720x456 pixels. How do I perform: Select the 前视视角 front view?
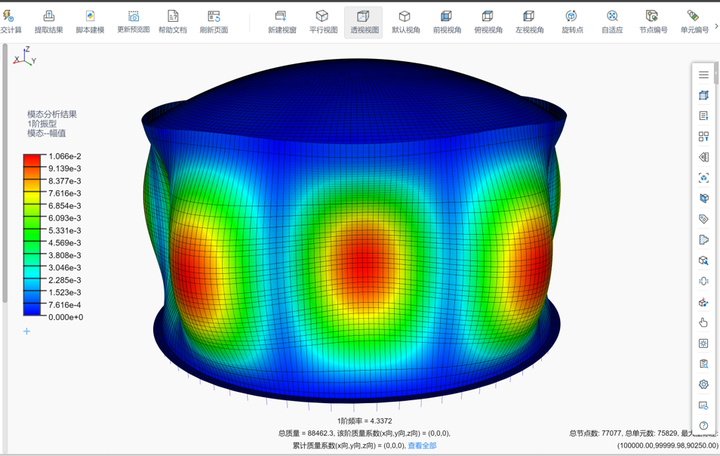click(446, 20)
